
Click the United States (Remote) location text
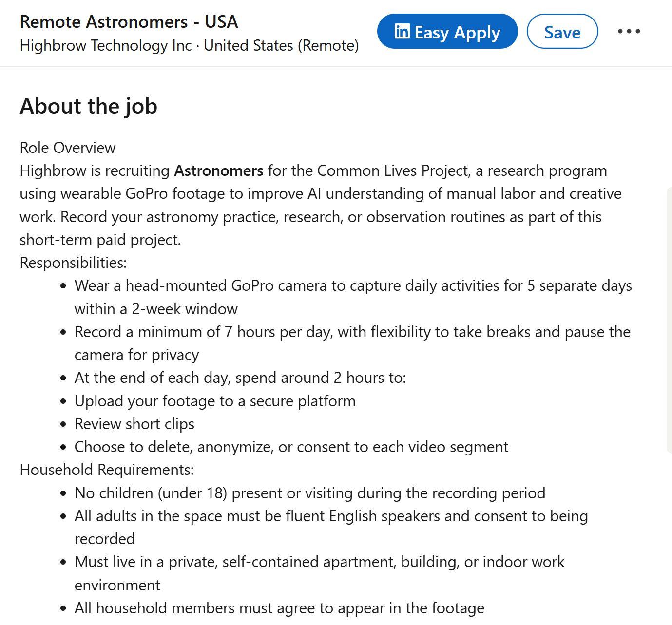click(281, 46)
